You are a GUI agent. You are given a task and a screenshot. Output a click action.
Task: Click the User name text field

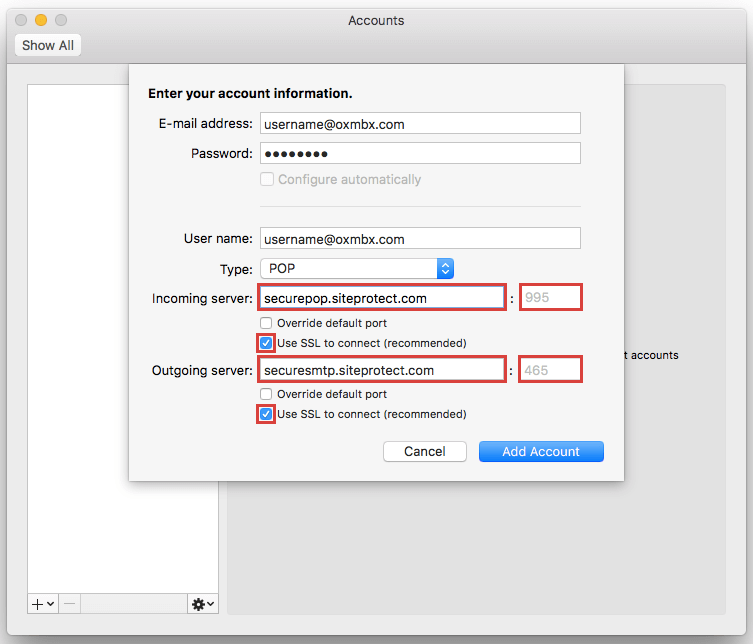(420, 239)
